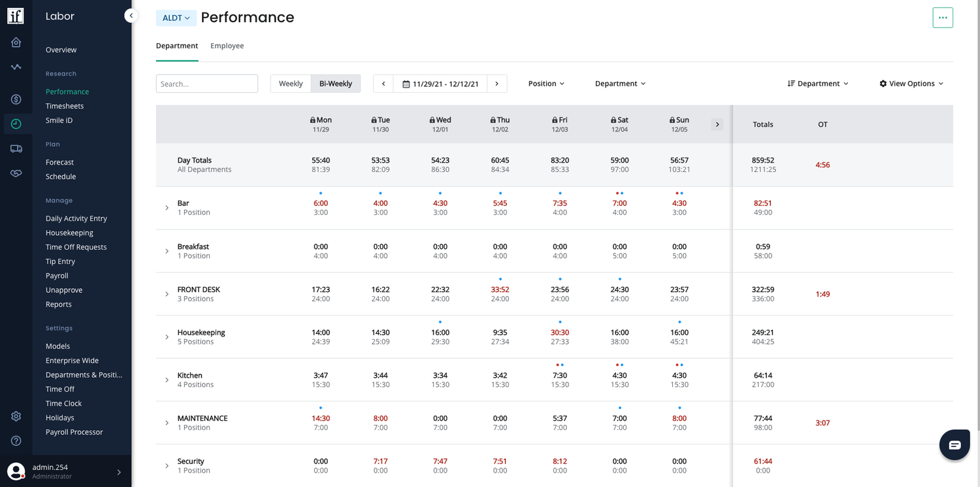Open the Position filter dropdown
This screenshot has width=980, height=487.
(x=546, y=84)
